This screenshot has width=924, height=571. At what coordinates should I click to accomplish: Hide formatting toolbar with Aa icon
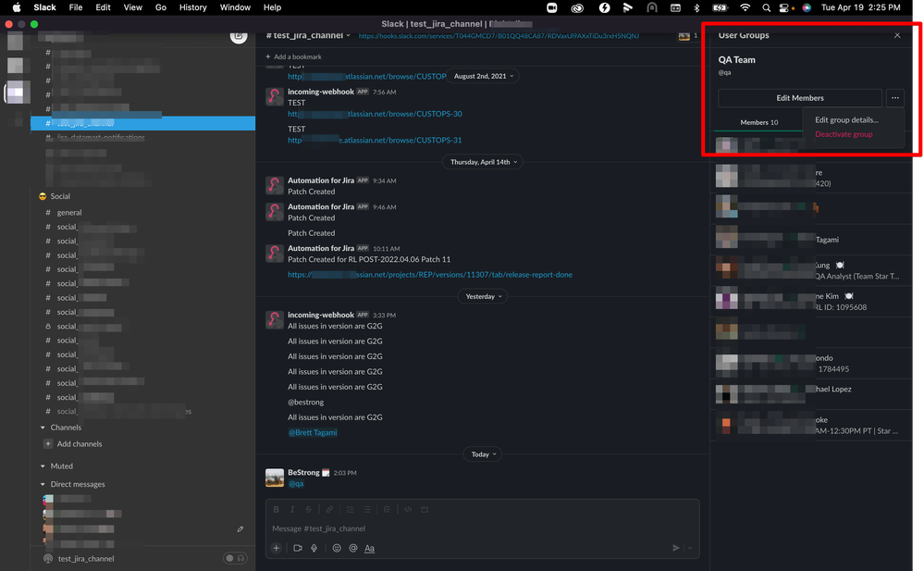pyautogui.click(x=369, y=548)
